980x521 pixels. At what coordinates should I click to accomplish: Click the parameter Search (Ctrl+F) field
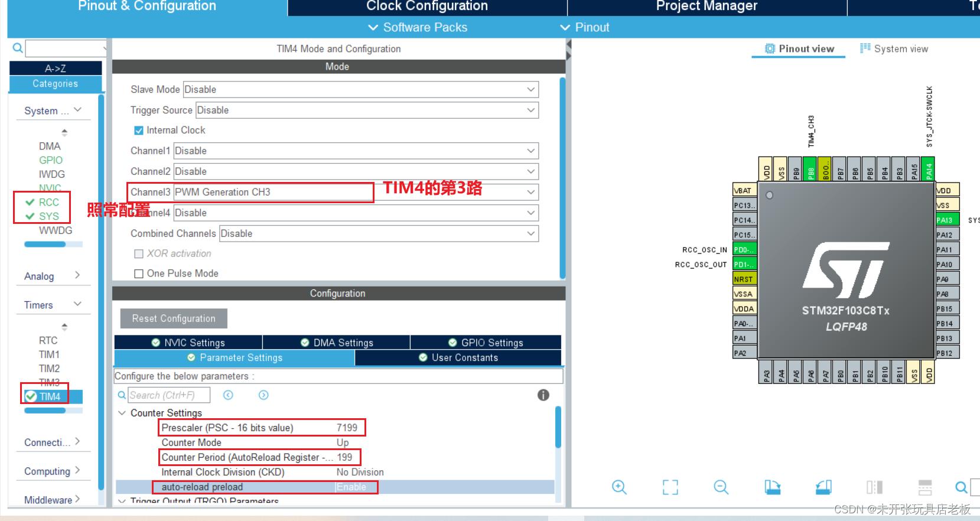169,395
